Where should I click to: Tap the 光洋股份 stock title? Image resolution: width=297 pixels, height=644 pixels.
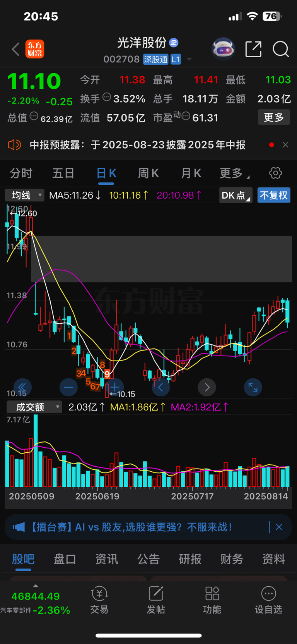coord(142,43)
